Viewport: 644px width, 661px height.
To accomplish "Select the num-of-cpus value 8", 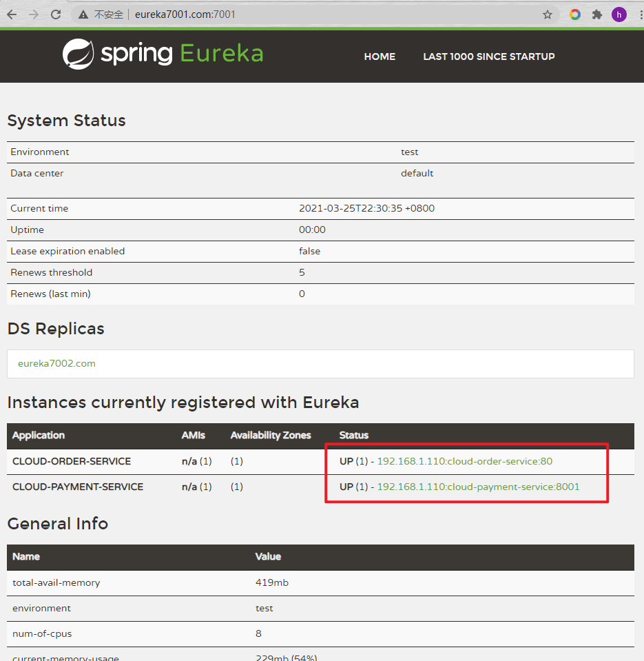I will [258, 633].
